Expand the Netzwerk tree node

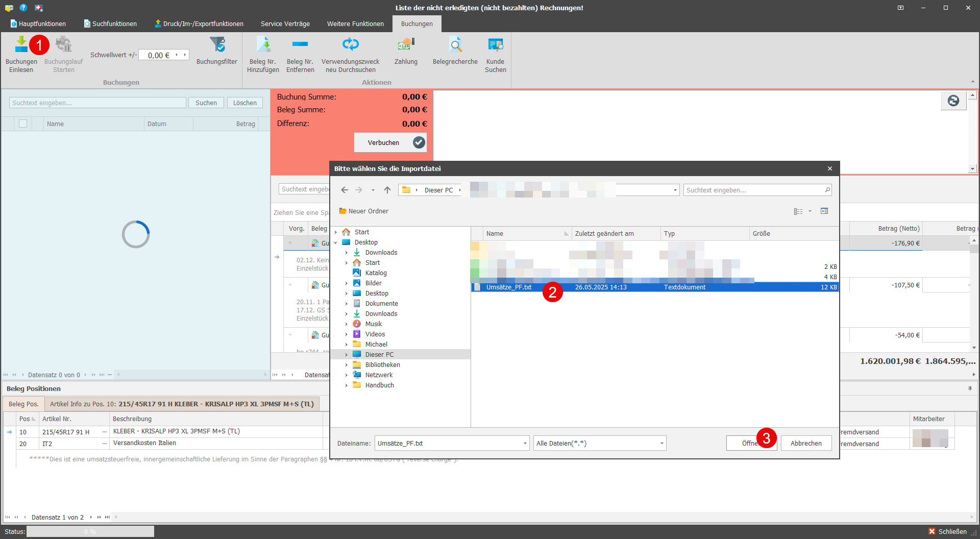coord(346,375)
